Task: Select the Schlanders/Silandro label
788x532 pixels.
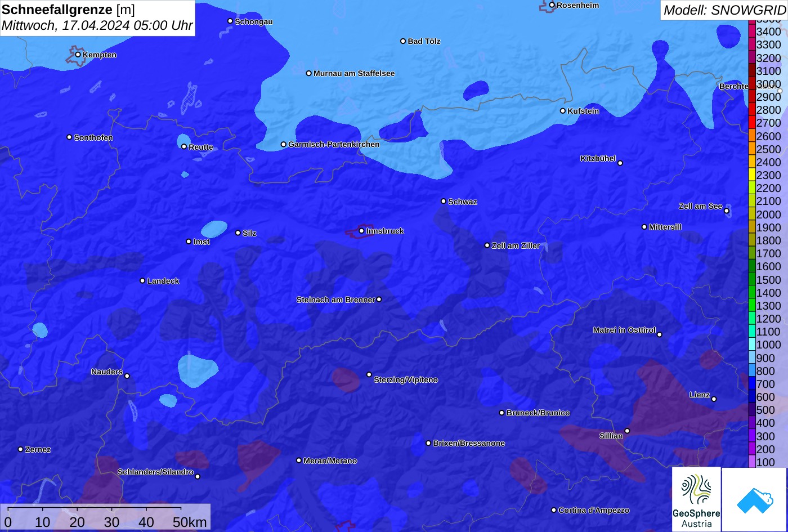Action: [155, 472]
